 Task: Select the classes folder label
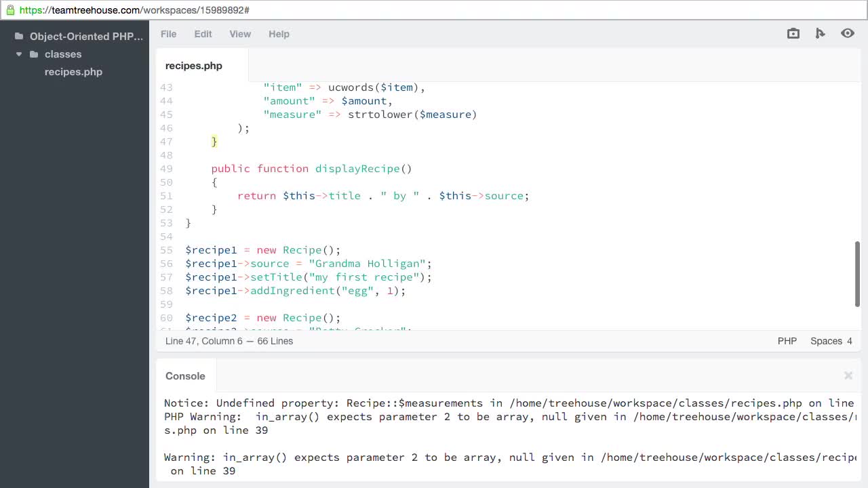click(63, 54)
